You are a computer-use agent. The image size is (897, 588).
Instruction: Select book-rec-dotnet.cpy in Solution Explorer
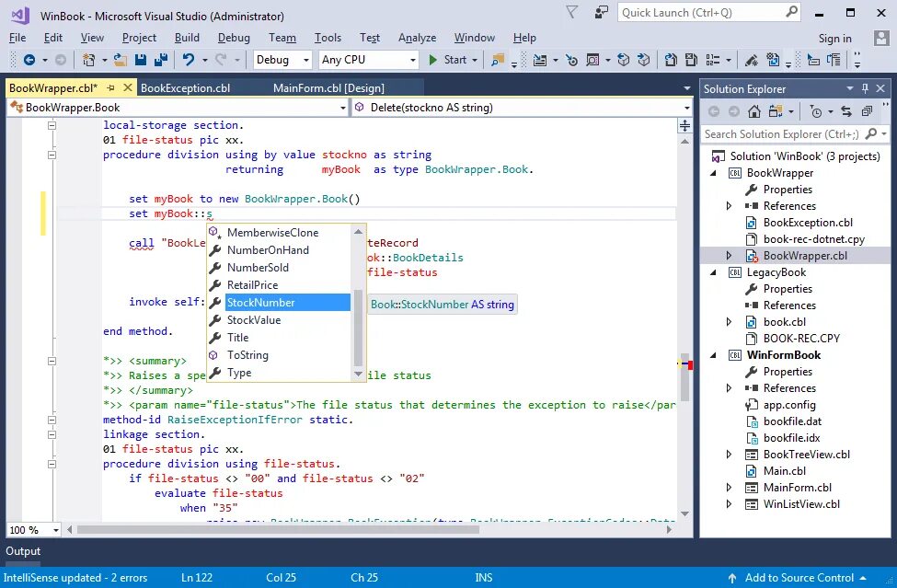pyautogui.click(x=813, y=239)
